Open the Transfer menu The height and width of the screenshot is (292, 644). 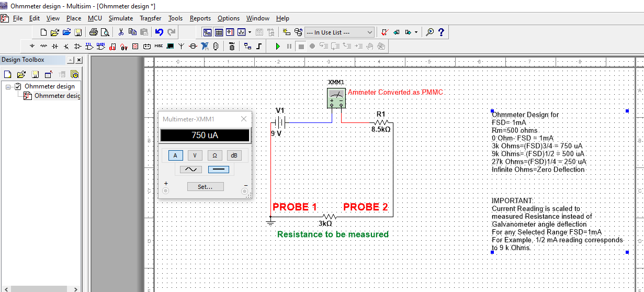[x=151, y=18]
